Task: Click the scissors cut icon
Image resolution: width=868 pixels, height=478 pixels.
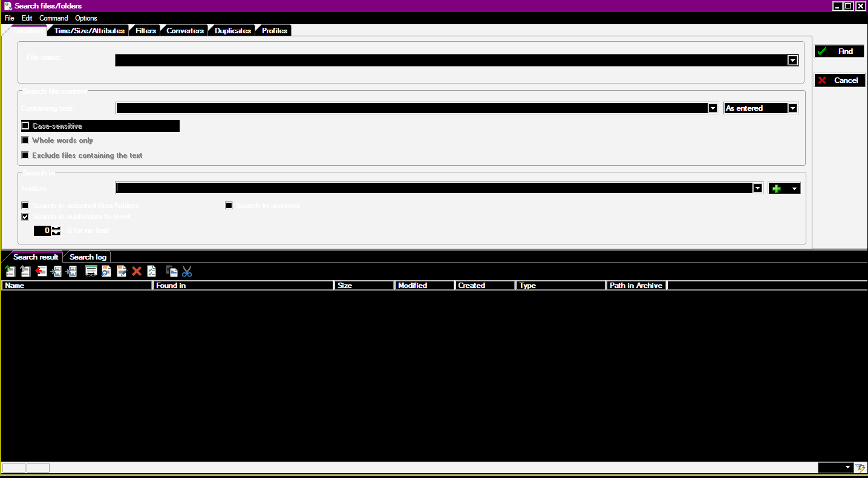Action: [187, 272]
